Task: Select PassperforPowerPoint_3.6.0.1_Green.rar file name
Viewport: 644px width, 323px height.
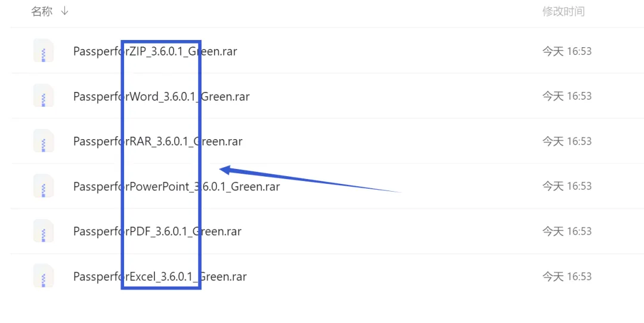Action: pyautogui.click(x=177, y=186)
